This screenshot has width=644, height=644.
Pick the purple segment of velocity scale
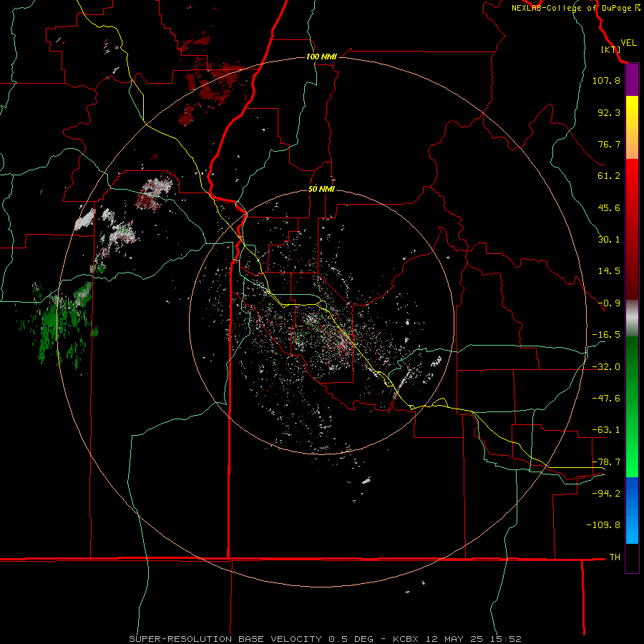(632, 80)
